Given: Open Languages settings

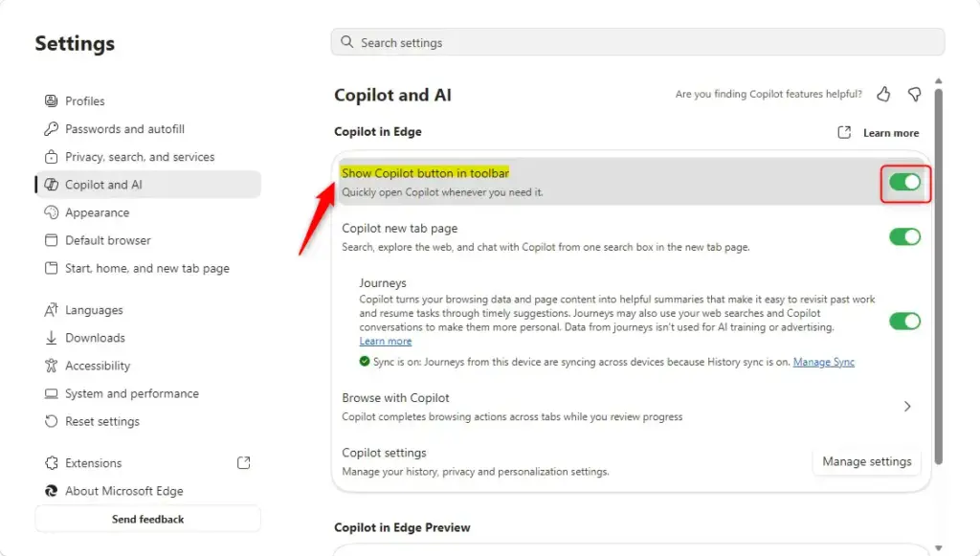Looking at the screenshot, I should pos(148,310).
